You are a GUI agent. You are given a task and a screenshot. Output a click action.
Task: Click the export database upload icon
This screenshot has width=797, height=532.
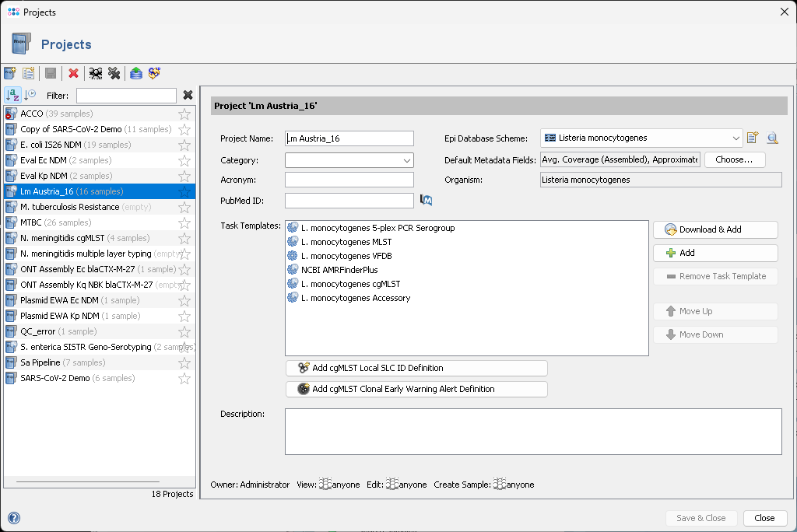click(x=136, y=73)
